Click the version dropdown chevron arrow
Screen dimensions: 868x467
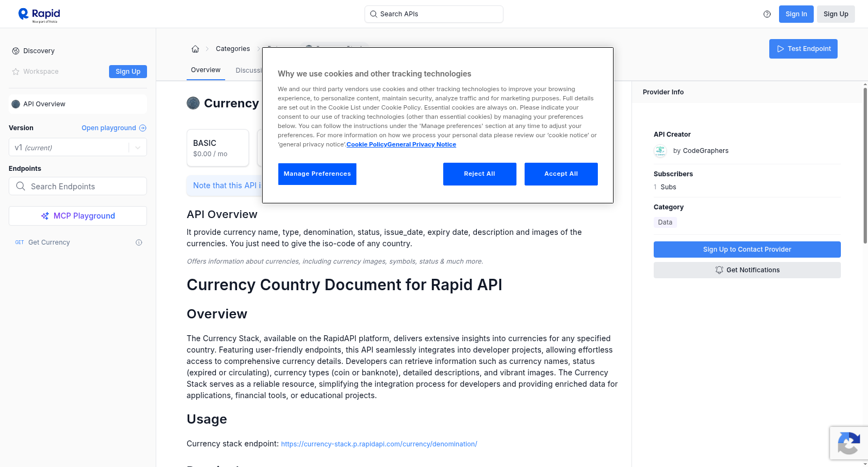(138, 148)
